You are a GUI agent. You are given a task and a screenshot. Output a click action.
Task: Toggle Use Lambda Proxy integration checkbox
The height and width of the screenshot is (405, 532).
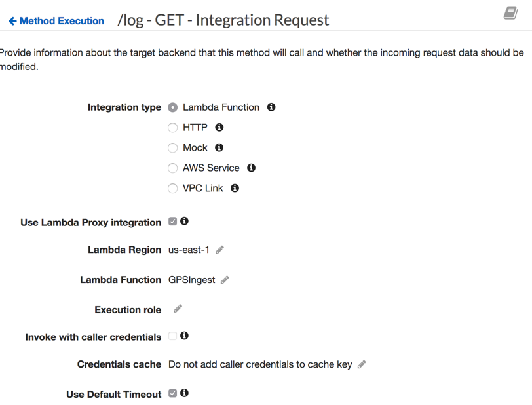(173, 222)
